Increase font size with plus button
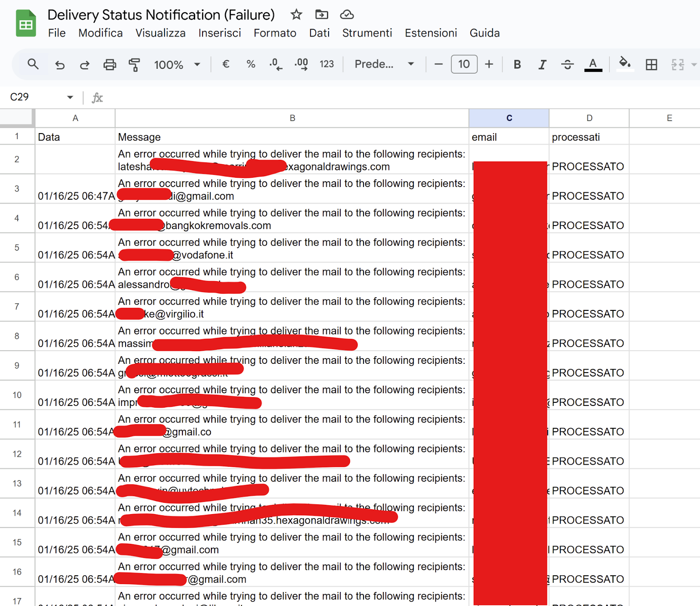Screen dimensions: 700x606 (x=489, y=64)
